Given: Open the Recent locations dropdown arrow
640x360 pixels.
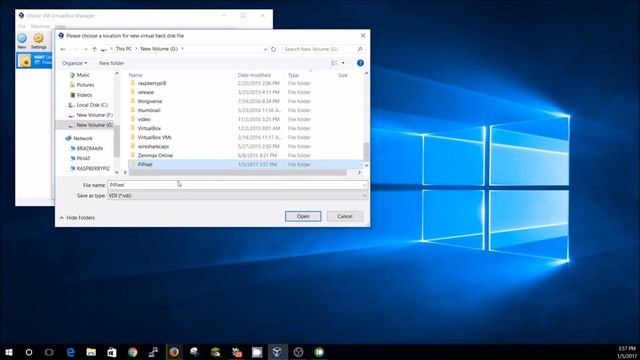Looking at the screenshot, I should coord(85,49).
